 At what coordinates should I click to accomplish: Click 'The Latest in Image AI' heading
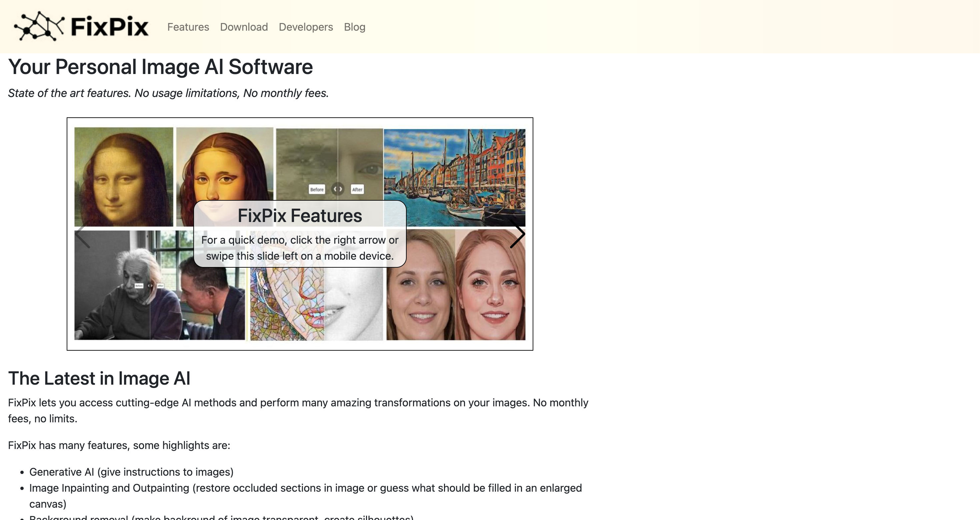(x=99, y=378)
